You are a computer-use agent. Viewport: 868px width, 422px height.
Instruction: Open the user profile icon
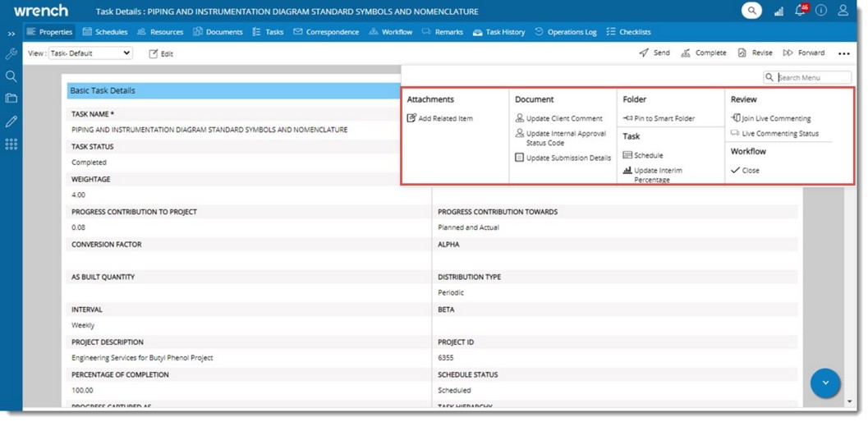(843, 11)
